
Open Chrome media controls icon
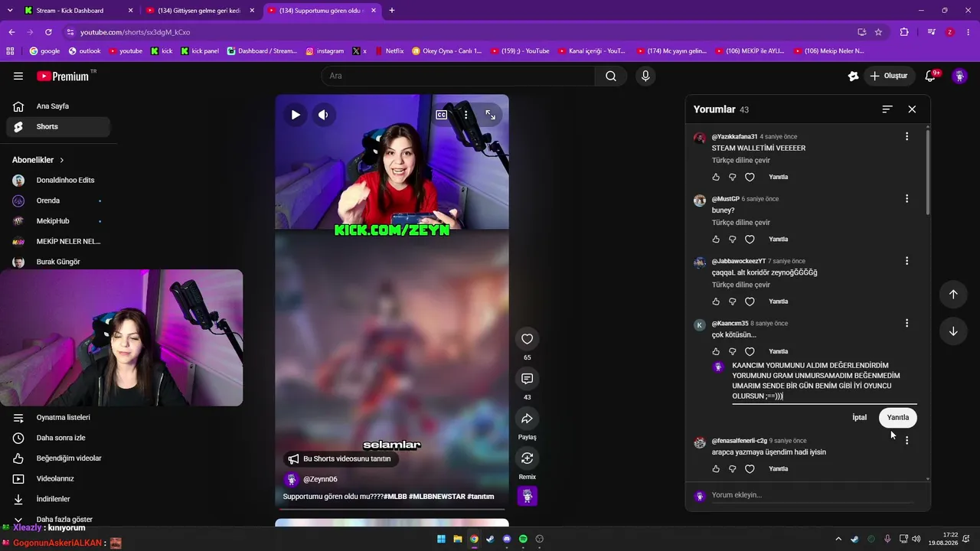click(x=931, y=32)
